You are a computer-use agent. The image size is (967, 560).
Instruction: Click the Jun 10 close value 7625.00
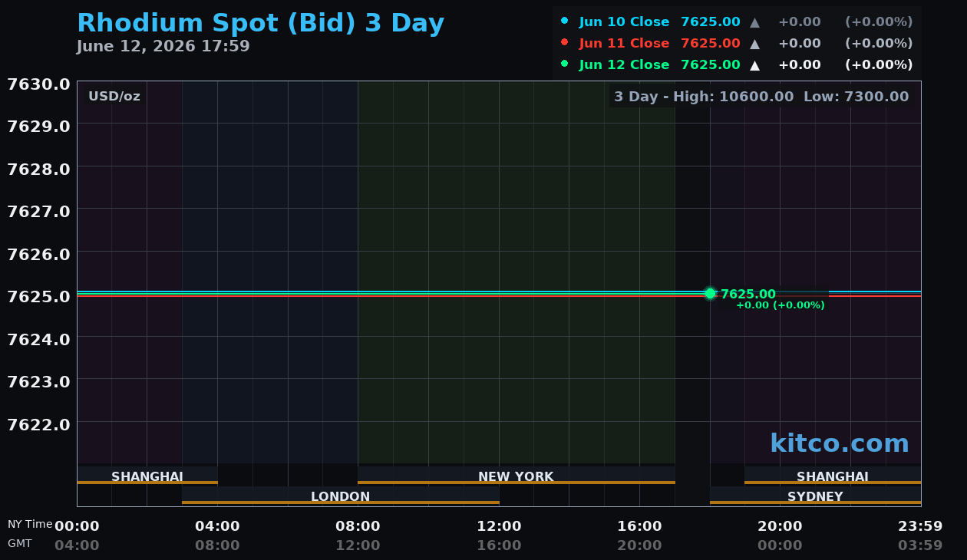click(x=711, y=22)
